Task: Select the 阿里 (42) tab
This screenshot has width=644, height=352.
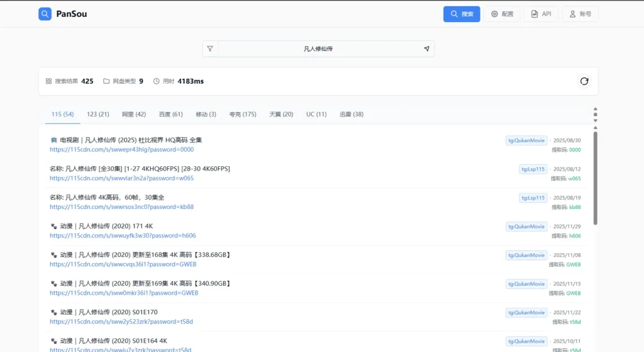Action: pos(133,114)
